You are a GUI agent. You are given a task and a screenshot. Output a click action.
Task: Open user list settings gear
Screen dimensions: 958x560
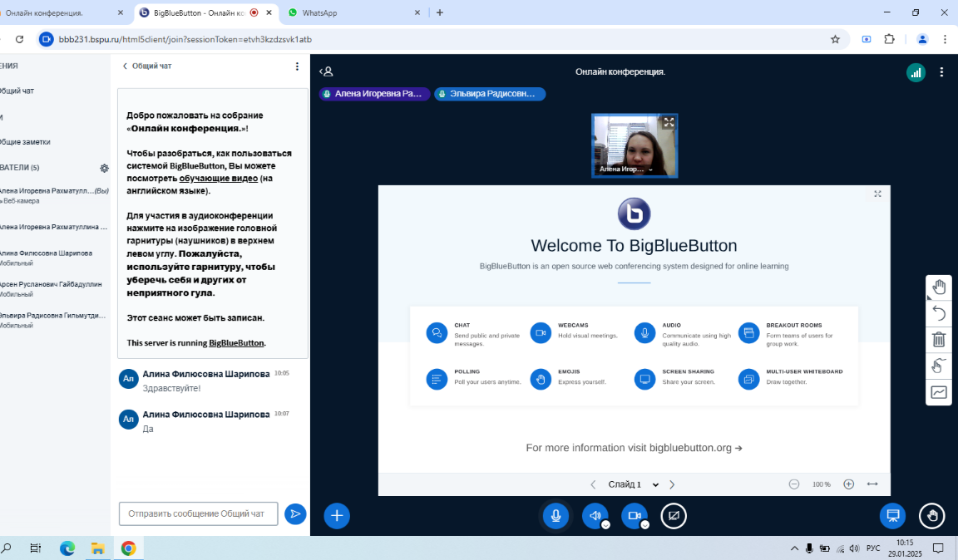(x=105, y=168)
